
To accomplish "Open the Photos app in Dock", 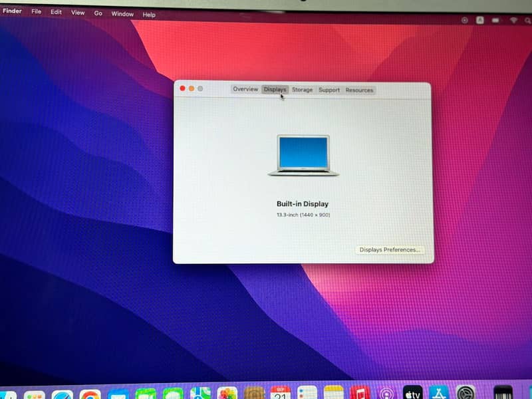I will (227, 394).
